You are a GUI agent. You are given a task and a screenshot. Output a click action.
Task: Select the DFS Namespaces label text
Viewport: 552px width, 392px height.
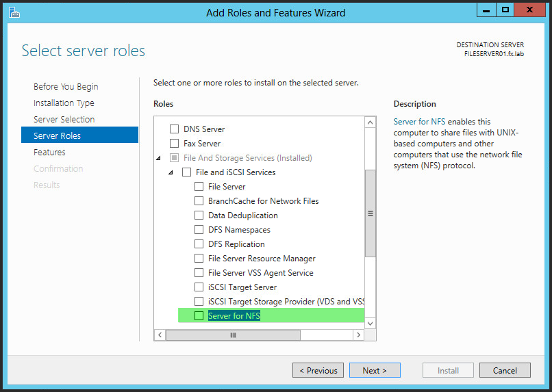click(x=239, y=230)
